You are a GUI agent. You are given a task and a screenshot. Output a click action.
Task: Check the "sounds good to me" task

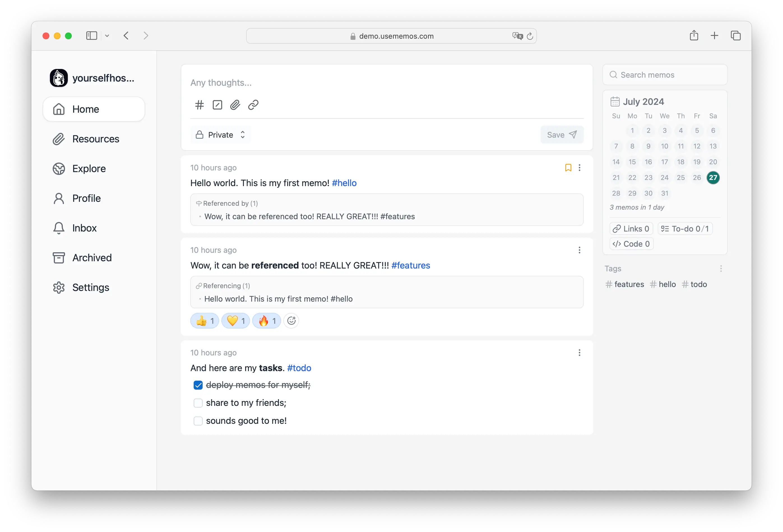point(198,421)
